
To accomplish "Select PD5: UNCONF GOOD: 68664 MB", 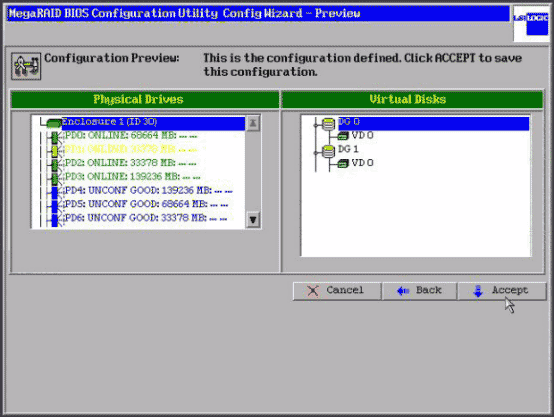I will pyautogui.click(x=147, y=204).
